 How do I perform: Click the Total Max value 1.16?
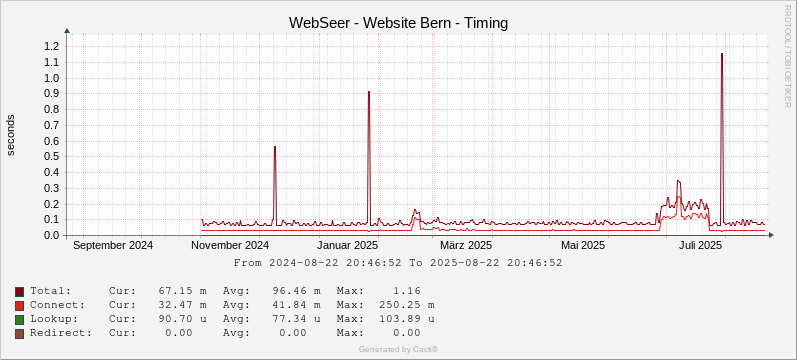tap(406, 291)
